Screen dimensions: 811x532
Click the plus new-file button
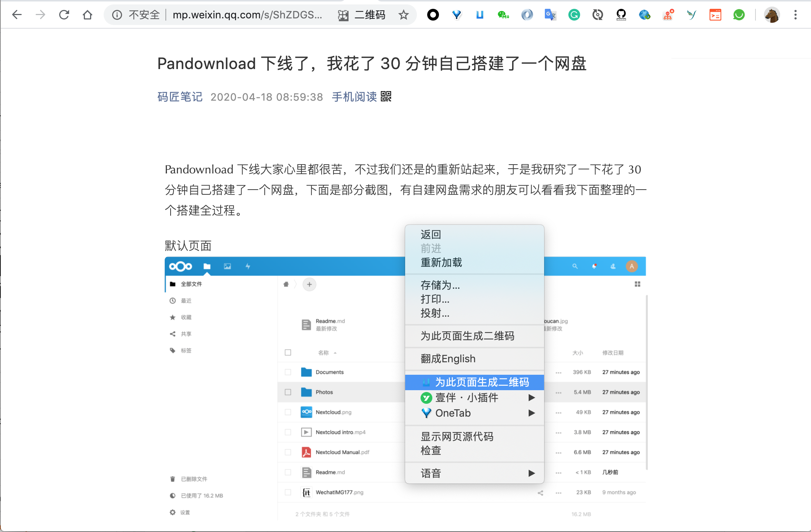pyautogui.click(x=309, y=284)
